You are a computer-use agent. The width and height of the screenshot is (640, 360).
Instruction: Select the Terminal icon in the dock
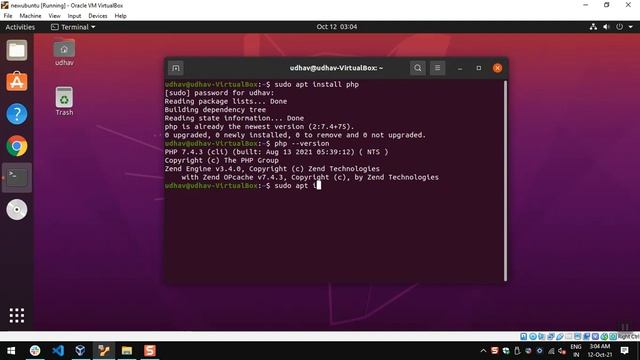click(x=17, y=178)
